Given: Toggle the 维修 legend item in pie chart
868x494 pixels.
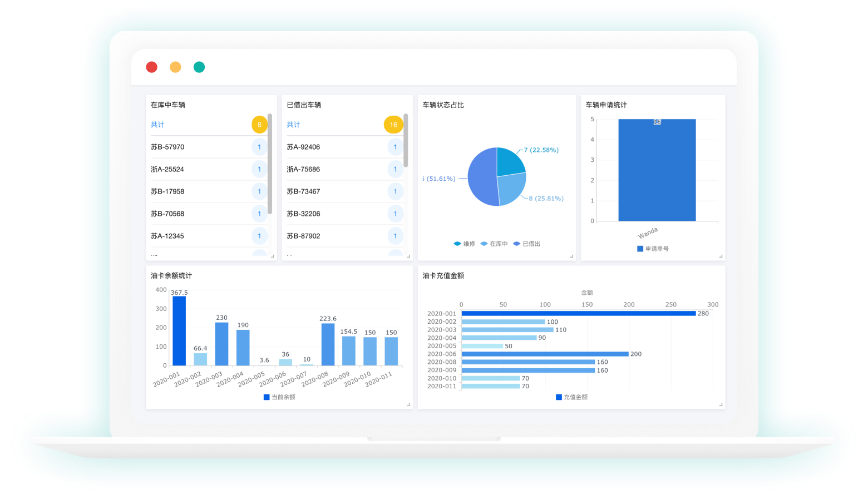Looking at the screenshot, I should 465,244.
